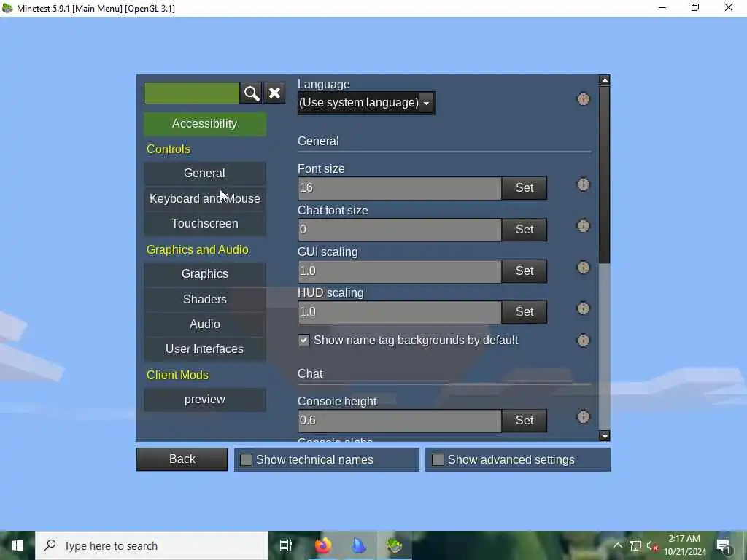The width and height of the screenshot is (747, 560).
Task: Open the General controls page
Action: (x=205, y=174)
